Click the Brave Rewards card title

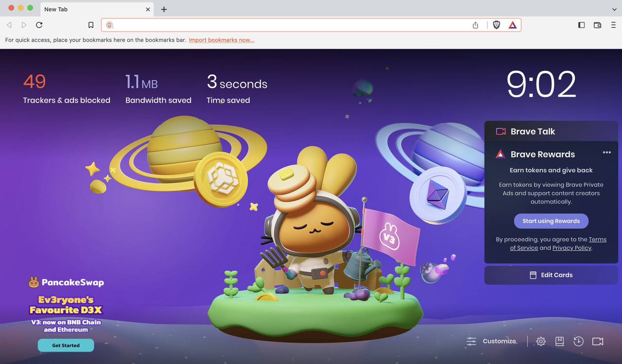coord(543,154)
